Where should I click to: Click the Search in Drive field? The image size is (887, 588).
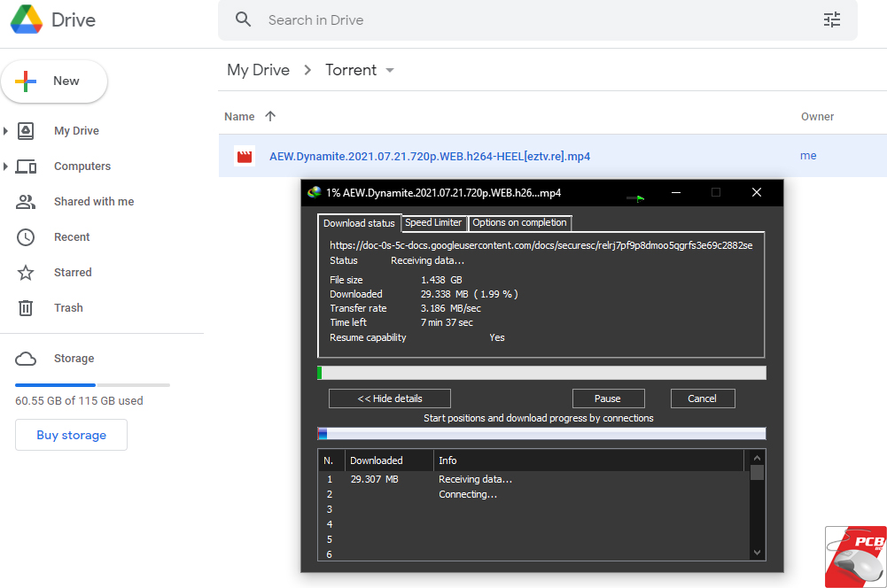(537, 20)
